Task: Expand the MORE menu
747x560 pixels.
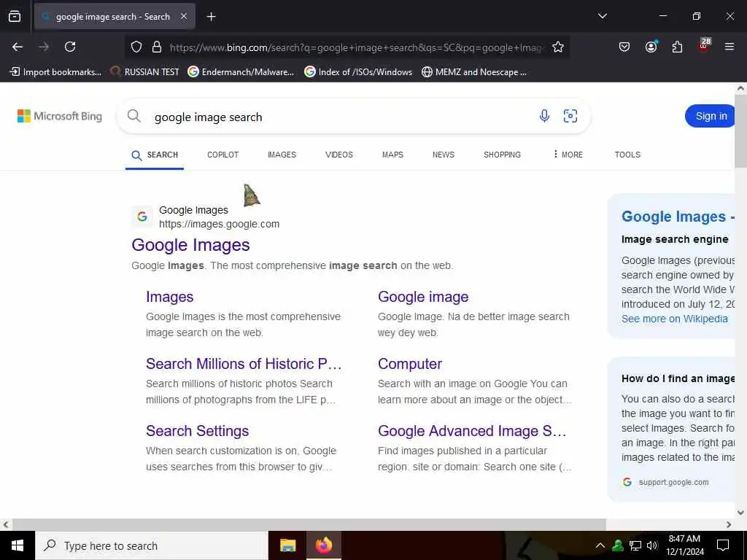Action: (568, 155)
